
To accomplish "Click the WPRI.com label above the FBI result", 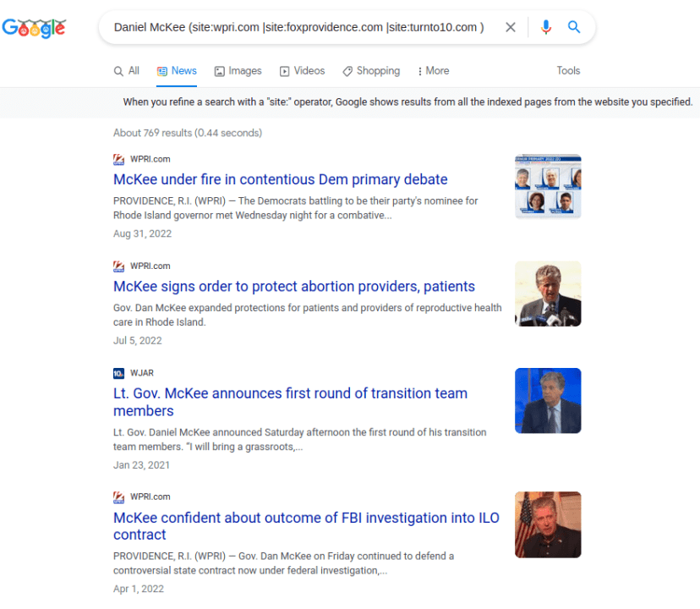I will pos(150,497).
